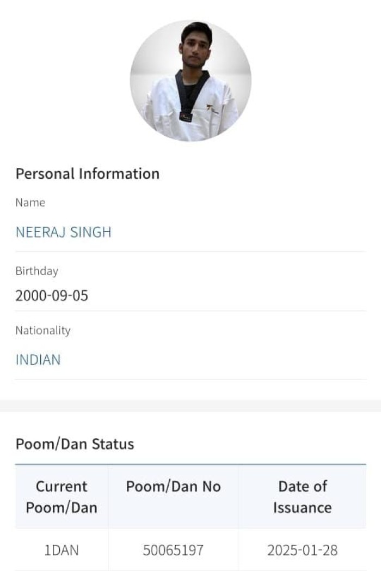Click the Current Poom/Dan column header
Viewport: 381px width, 588px height.
(x=62, y=496)
